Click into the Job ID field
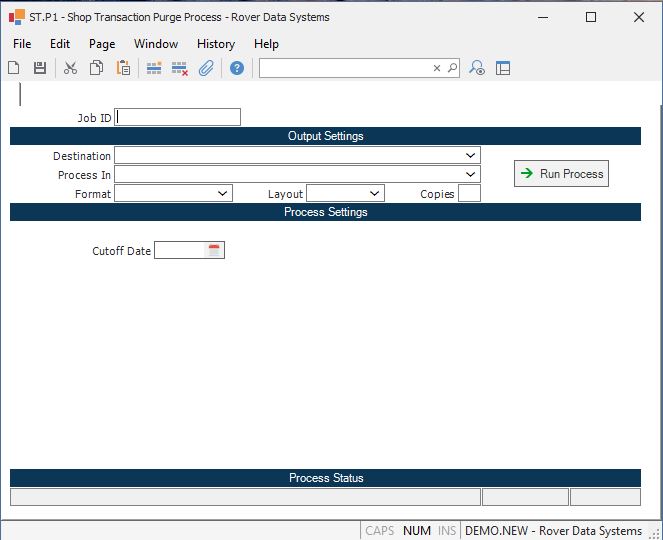663x540 pixels. pyautogui.click(x=178, y=117)
